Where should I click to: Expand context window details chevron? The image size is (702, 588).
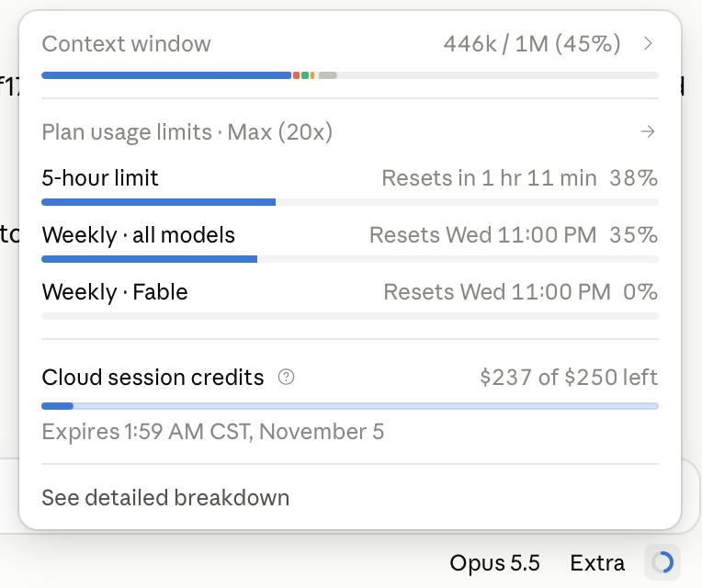click(648, 43)
